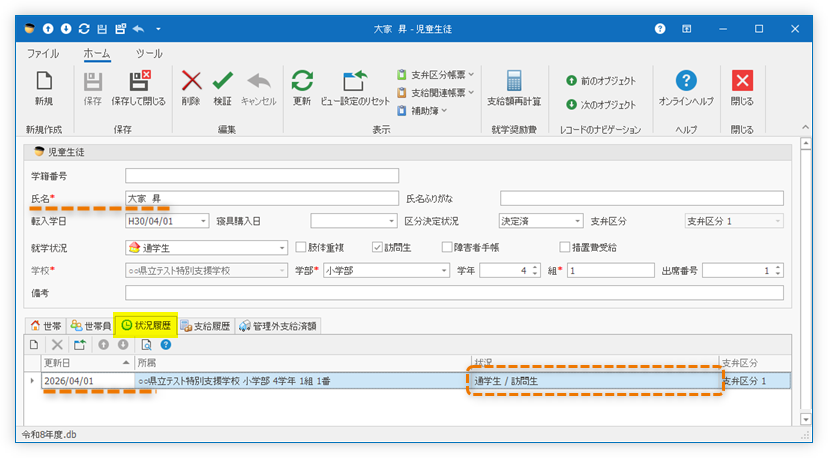Click the キャンセル undo arrow icon
Screen dimensions: 828x458
(259, 81)
